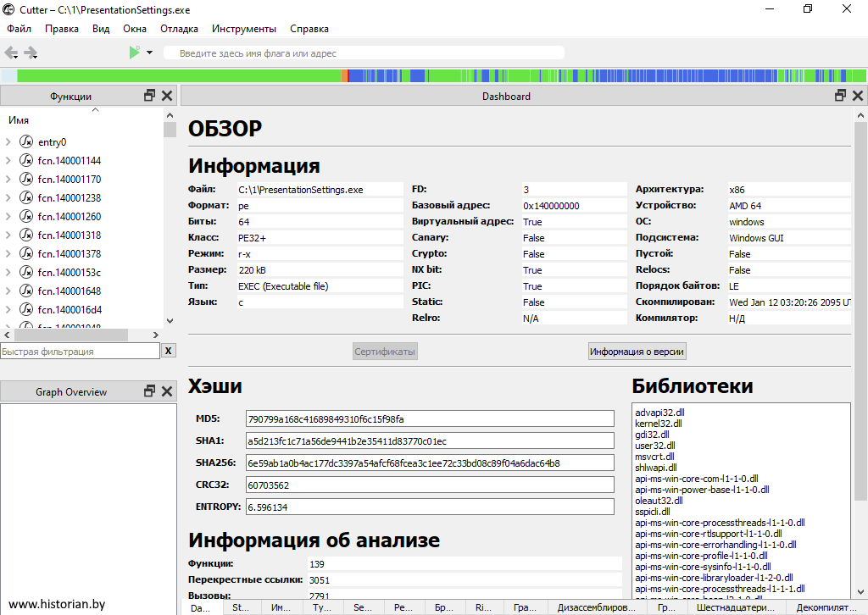Open the Отладка menu
Screen dimensions: 868x615
[179, 29]
